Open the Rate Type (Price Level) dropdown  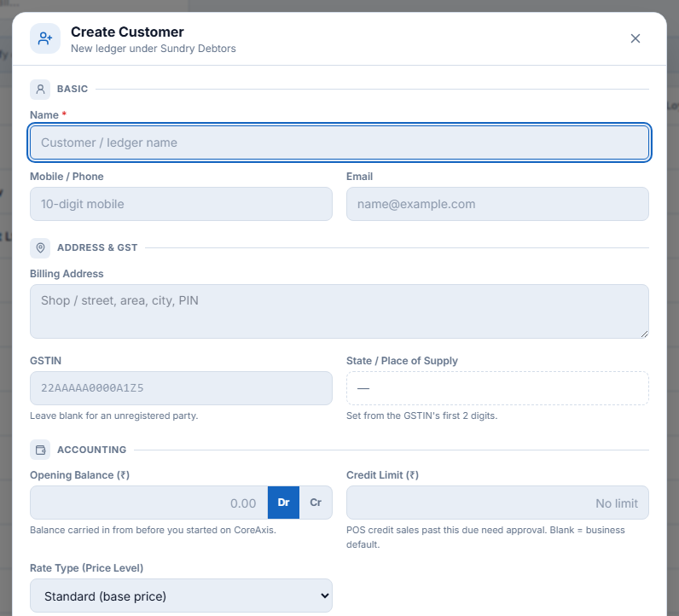pos(181,596)
